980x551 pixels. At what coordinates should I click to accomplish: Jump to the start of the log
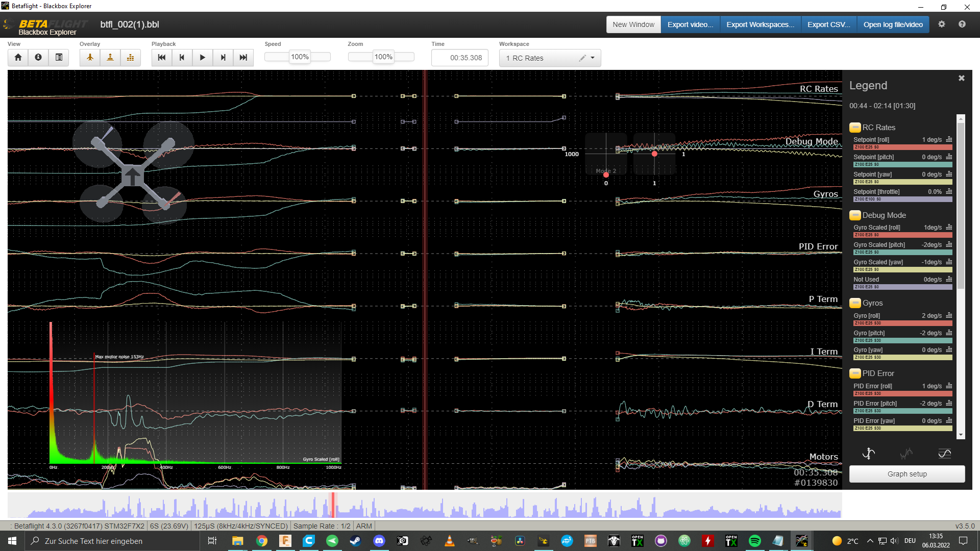click(162, 58)
